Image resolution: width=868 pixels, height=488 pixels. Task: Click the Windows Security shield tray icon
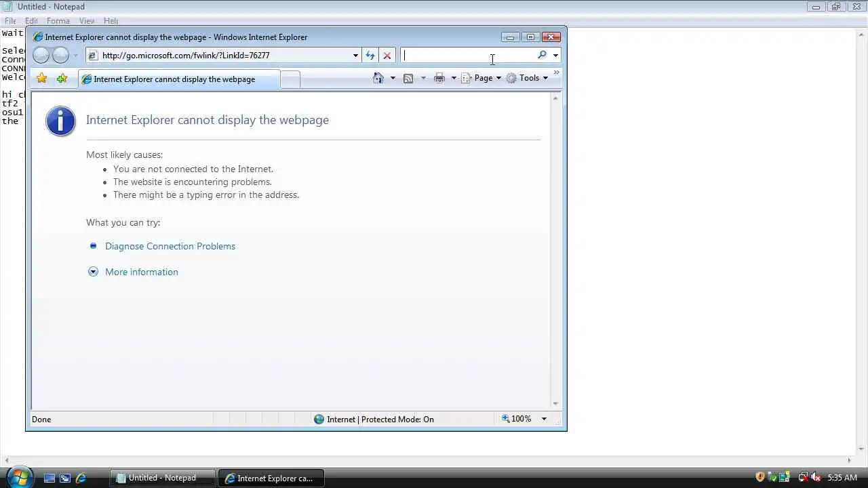click(760, 477)
